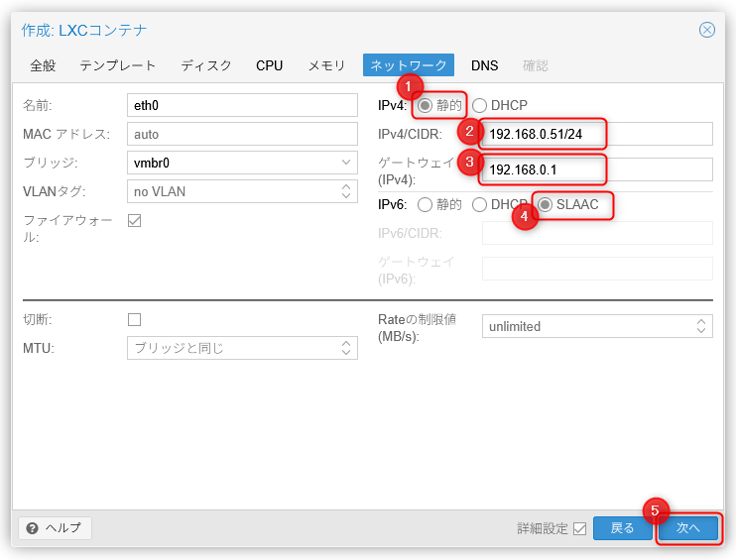Close the LXC container creation dialog
736x560 pixels.
706,30
